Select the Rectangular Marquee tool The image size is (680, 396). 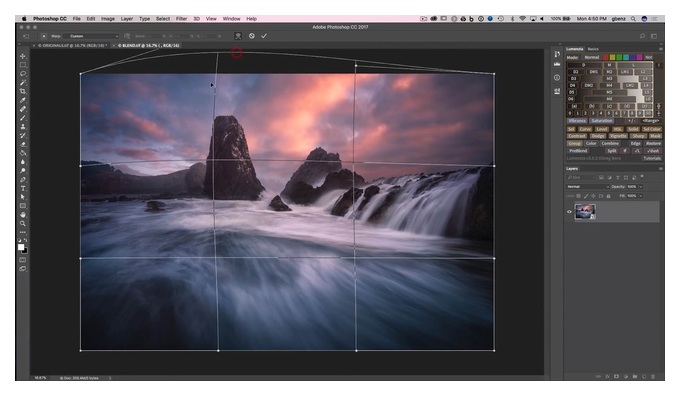(x=23, y=65)
